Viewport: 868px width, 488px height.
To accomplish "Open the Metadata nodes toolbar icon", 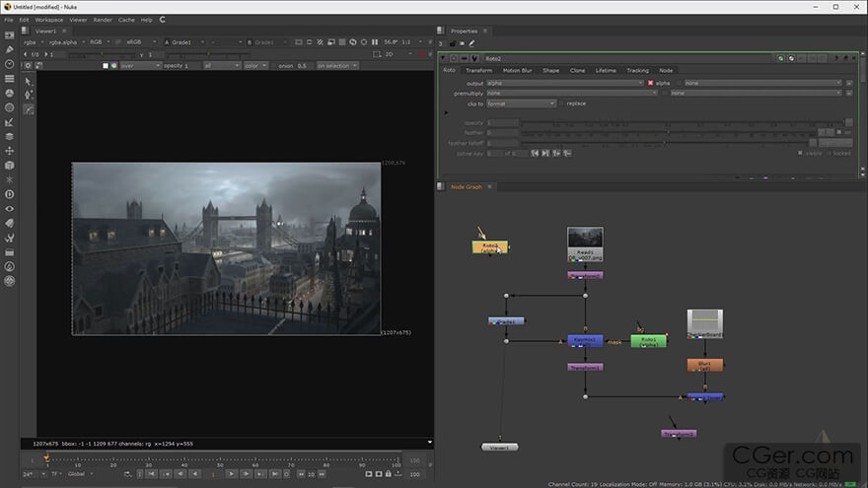I will 10,223.
